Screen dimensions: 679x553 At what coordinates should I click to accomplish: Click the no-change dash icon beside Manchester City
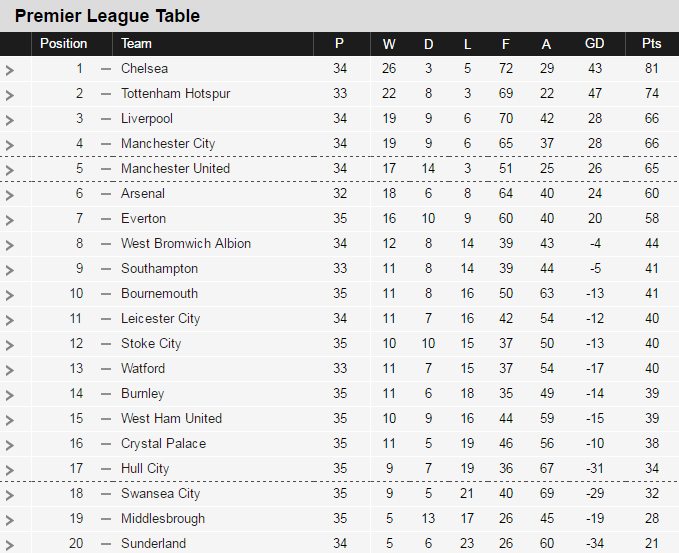pos(106,144)
